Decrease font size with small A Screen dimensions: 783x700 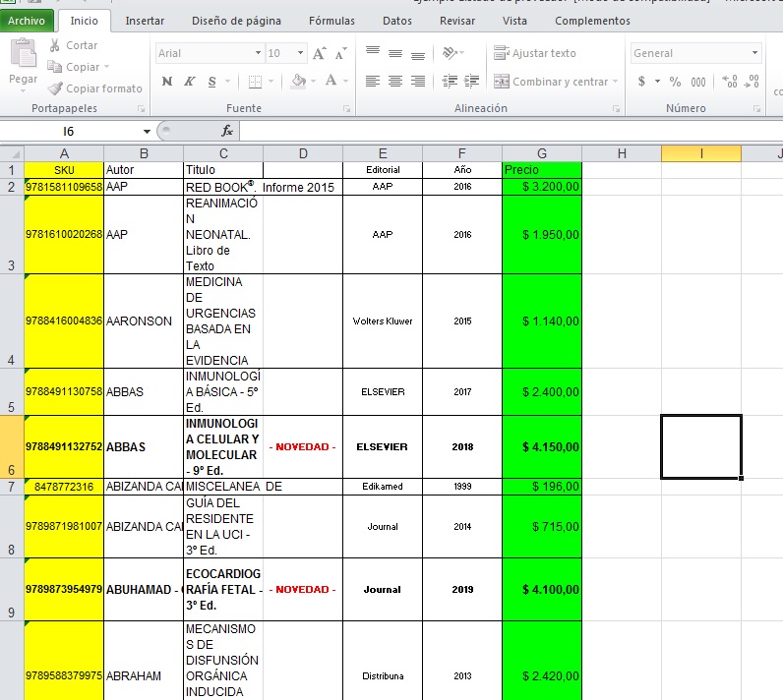[341, 53]
